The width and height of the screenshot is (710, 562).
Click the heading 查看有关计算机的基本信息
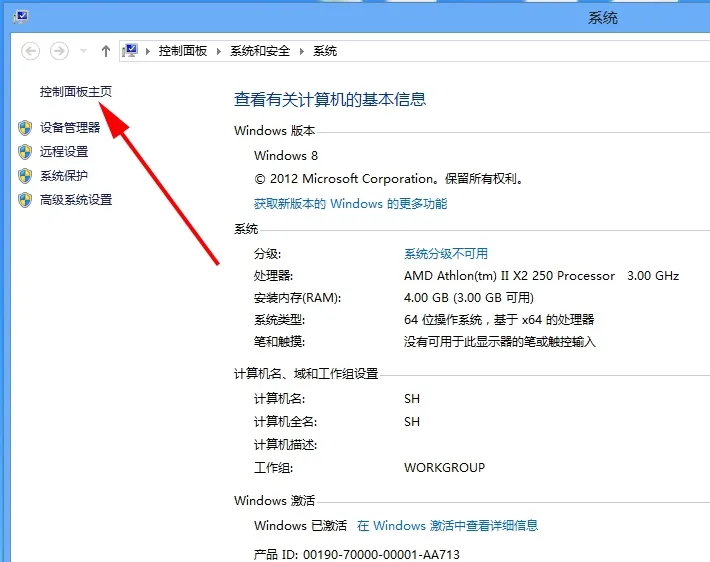point(330,99)
